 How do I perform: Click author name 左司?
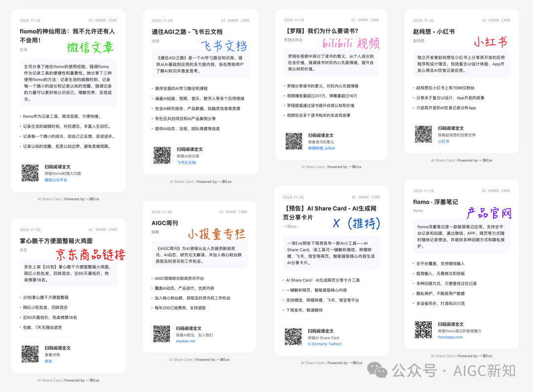pos(24,50)
